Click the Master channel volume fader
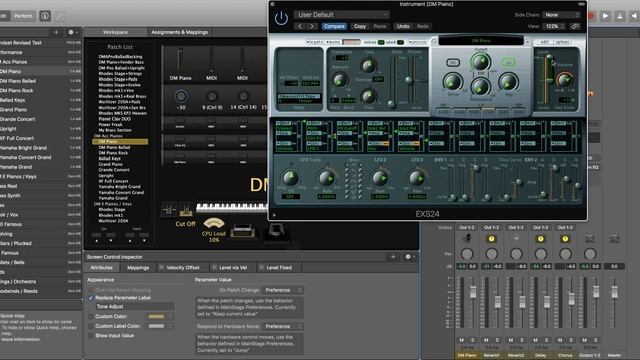The image size is (640, 360). [614, 291]
